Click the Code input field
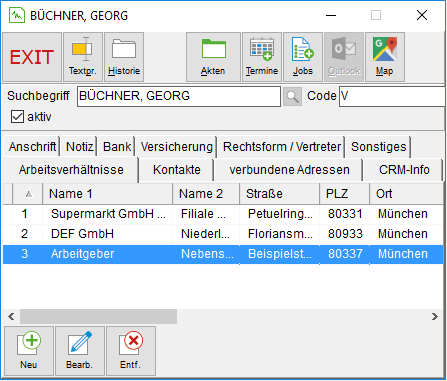 point(393,96)
